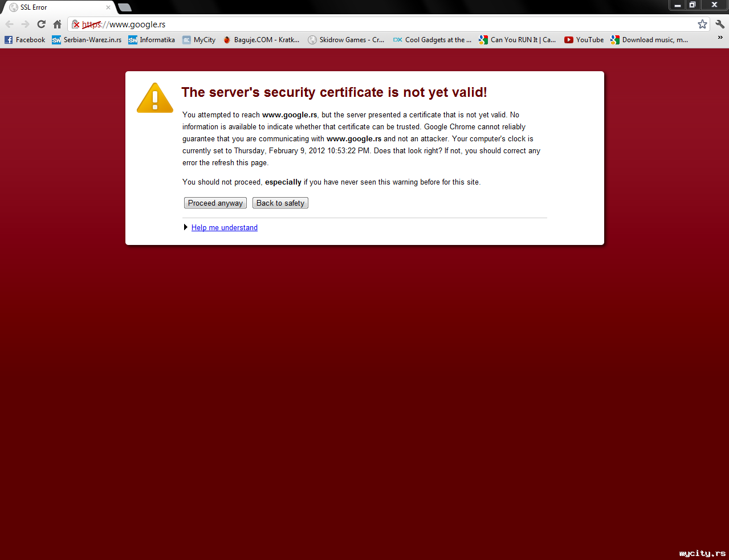Bookmark this page with star icon
This screenshot has height=560, width=729.
click(x=702, y=24)
